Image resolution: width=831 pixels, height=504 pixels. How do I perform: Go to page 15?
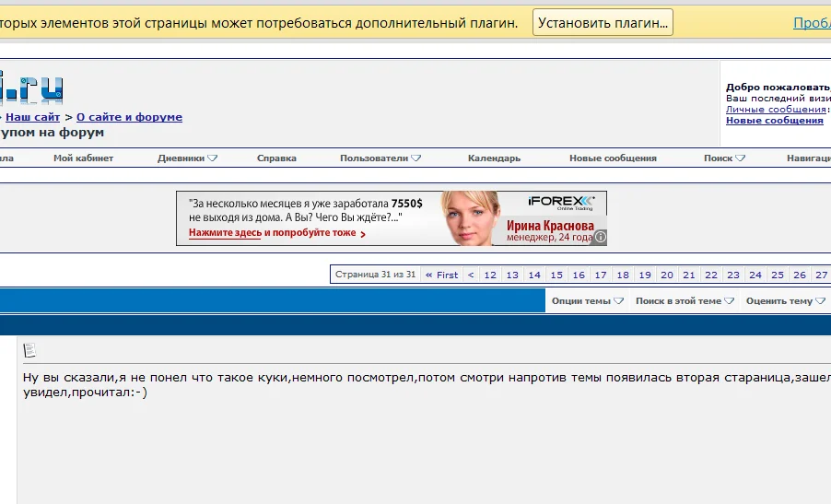(556, 275)
